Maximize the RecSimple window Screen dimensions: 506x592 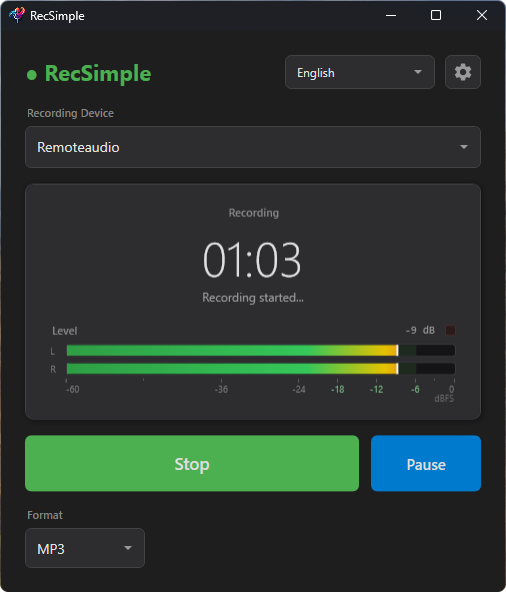[436, 15]
